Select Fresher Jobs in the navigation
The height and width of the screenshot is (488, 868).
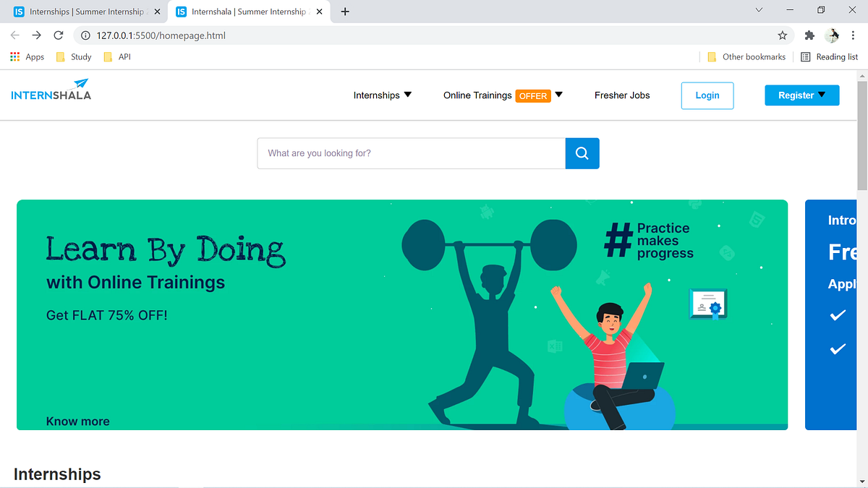coord(622,95)
